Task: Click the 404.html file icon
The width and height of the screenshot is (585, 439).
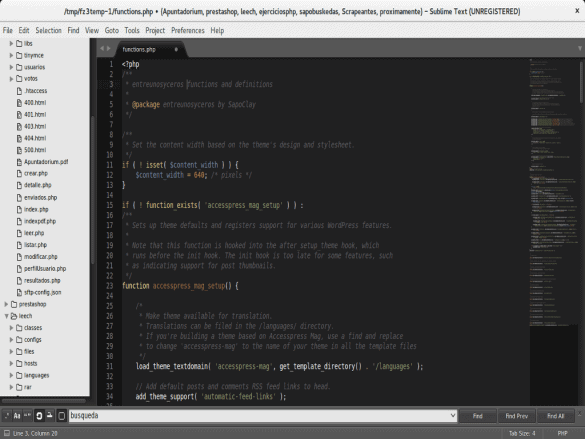Action: [19, 138]
